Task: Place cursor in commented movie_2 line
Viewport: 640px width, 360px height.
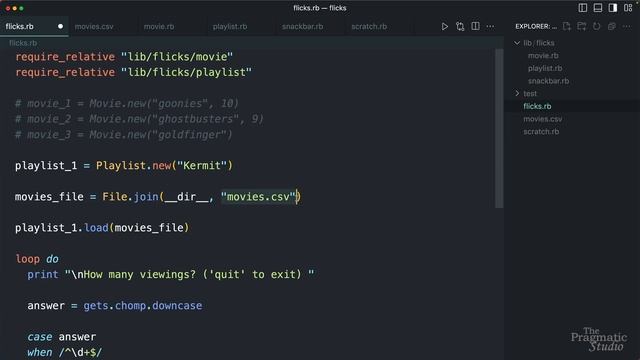Action: [x=139, y=119]
